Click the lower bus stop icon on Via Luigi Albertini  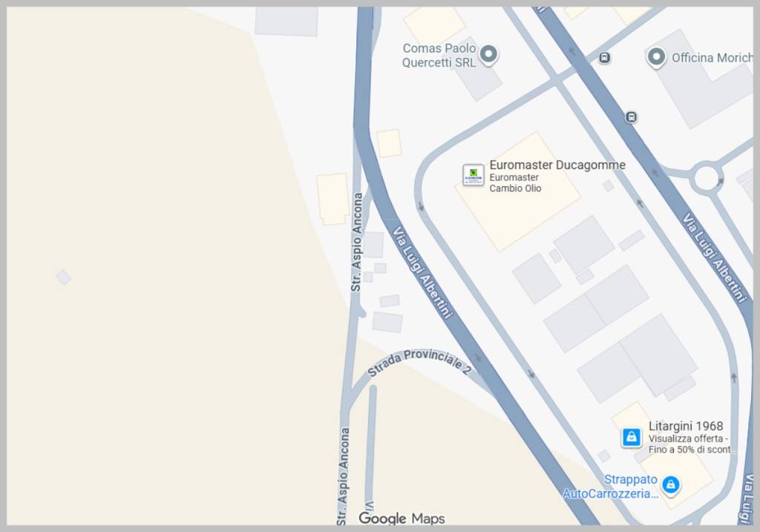(x=631, y=117)
